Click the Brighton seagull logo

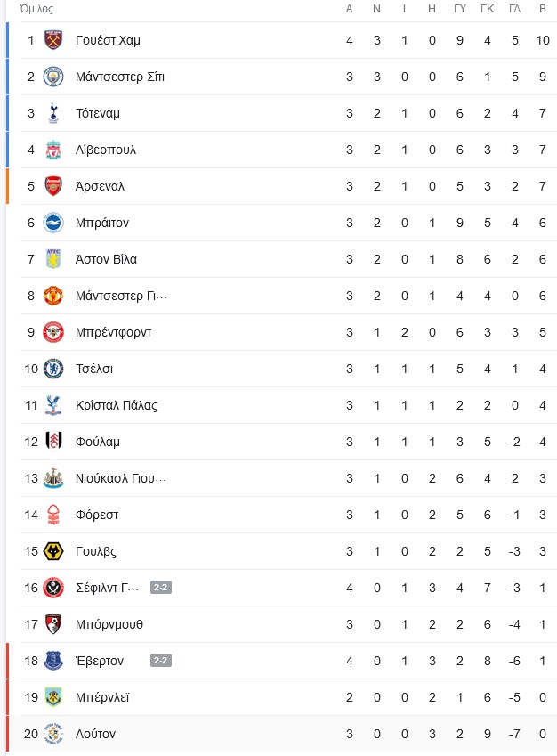[53, 223]
